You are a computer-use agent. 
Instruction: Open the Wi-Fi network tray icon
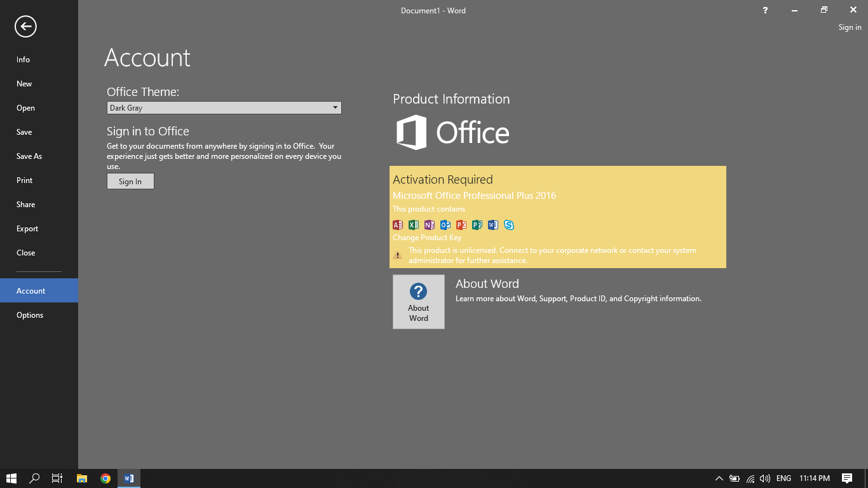coord(750,478)
